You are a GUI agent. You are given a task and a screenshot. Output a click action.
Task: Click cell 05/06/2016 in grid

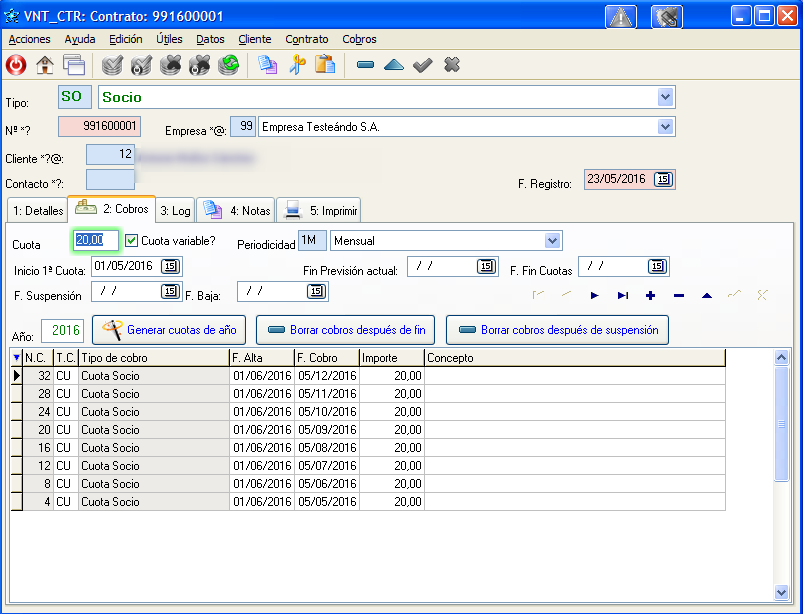pos(327,483)
